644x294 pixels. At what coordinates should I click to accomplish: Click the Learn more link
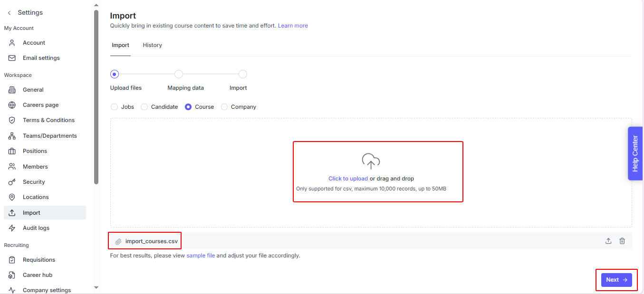[293, 26]
